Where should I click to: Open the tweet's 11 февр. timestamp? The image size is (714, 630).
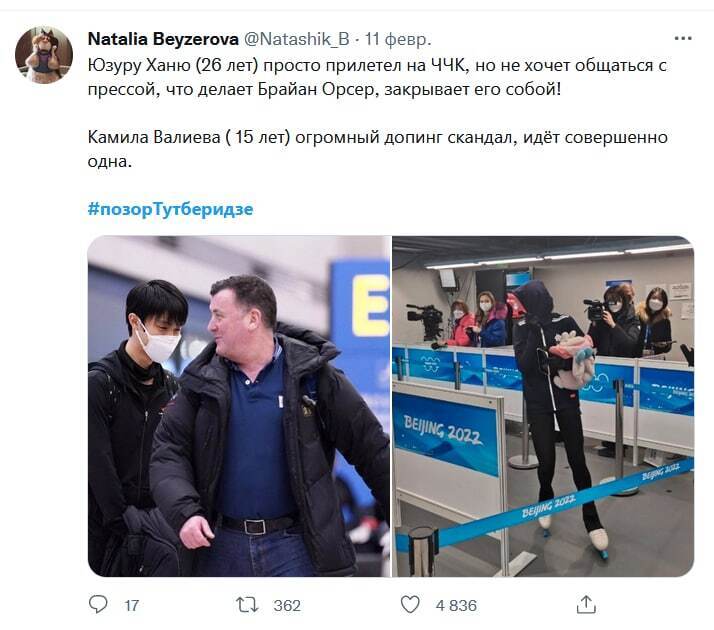pos(398,39)
